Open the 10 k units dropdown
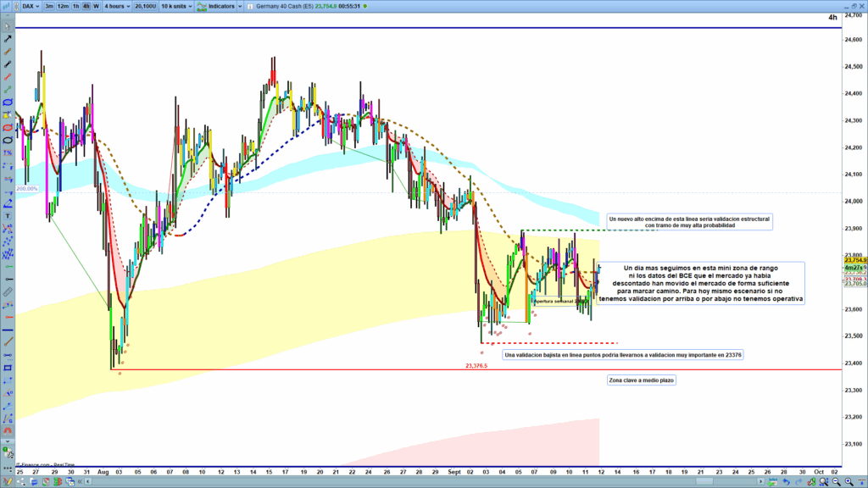 [x=177, y=6]
